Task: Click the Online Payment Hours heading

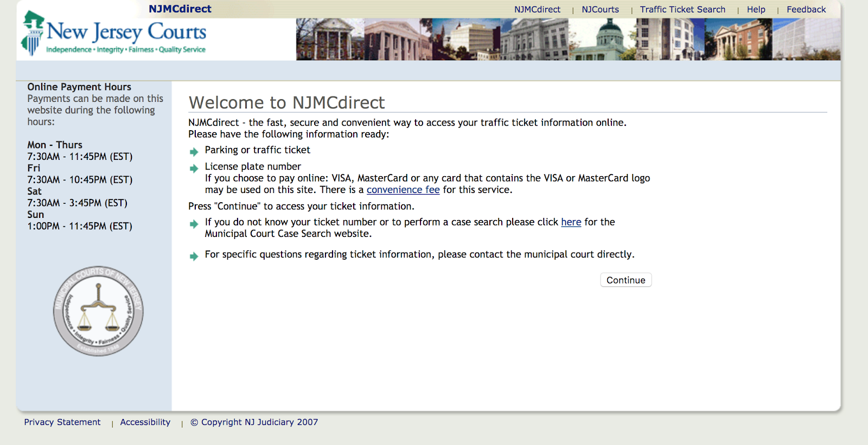Action: [79, 87]
